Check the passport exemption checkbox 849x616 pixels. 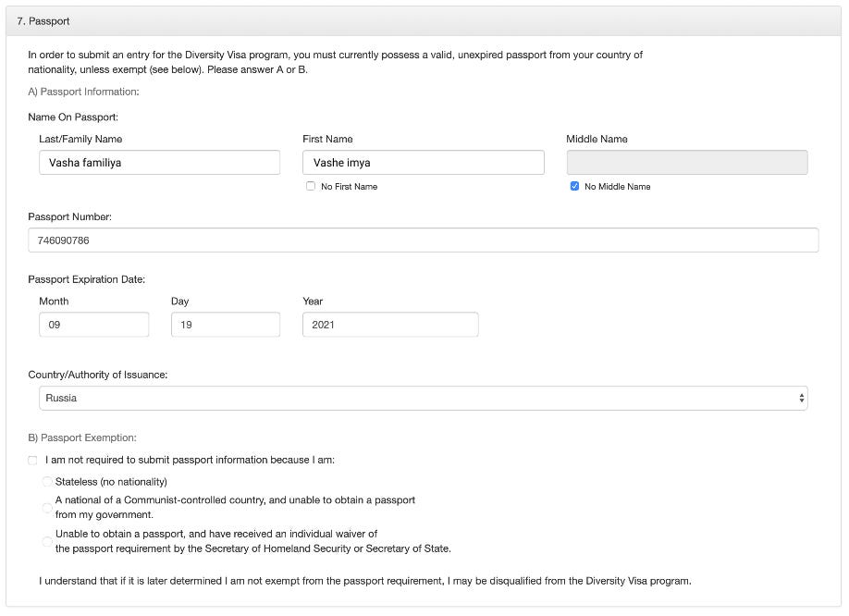pos(32,460)
